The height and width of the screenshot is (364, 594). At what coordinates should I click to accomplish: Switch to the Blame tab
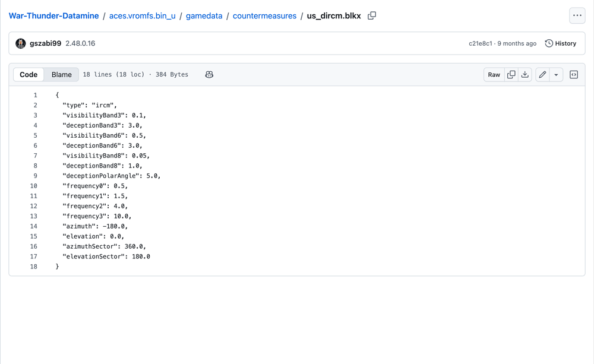click(61, 75)
